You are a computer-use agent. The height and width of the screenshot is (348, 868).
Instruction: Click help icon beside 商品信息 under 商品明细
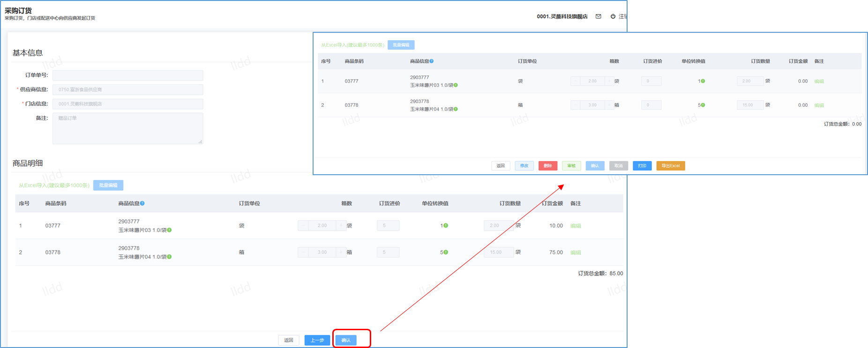tap(142, 203)
